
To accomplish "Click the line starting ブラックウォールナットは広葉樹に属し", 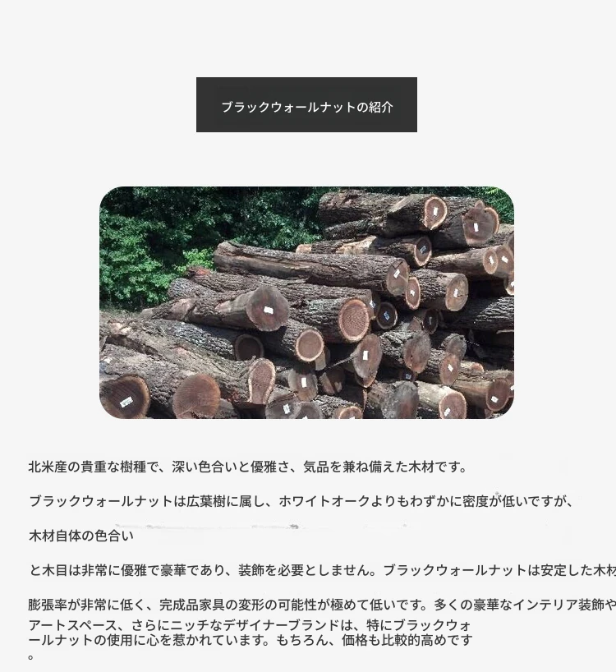I will click(x=301, y=501).
